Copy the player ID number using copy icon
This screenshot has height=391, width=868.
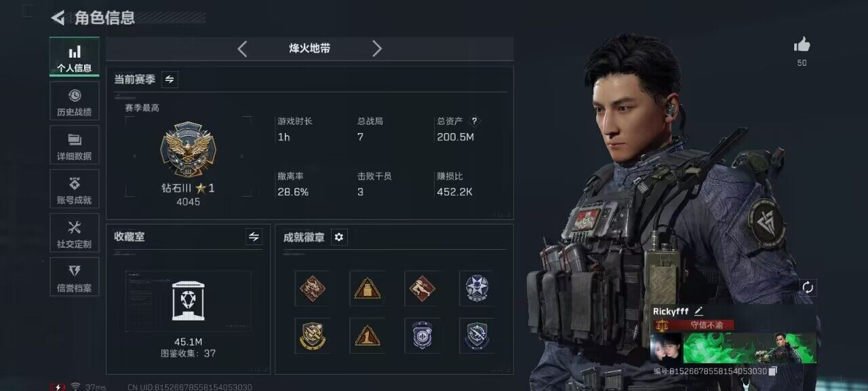click(773, 371)
